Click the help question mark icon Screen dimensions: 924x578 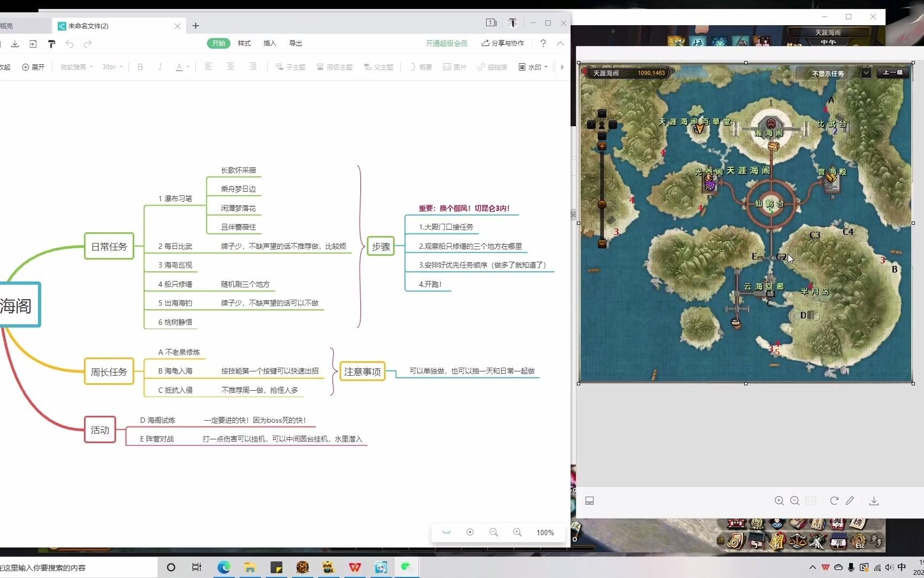click(x=543, y=43)
